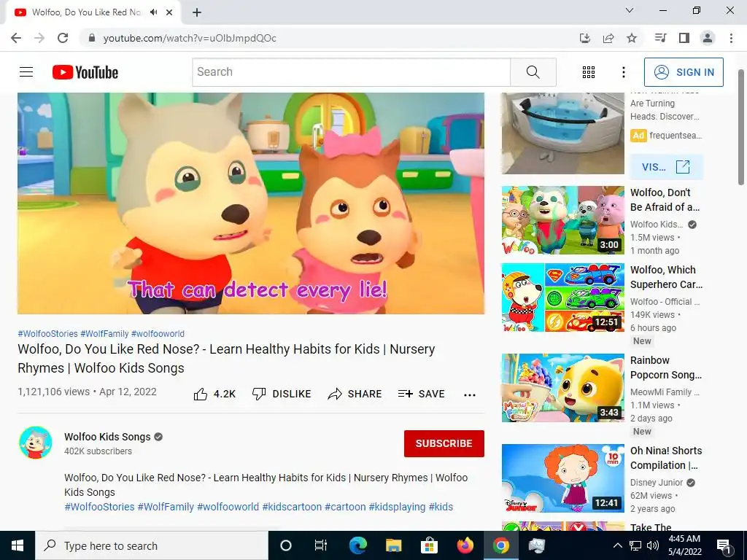The image size is (747, 560).
Task: Open the Chrome three-dot menu
Action: point(731,38)
